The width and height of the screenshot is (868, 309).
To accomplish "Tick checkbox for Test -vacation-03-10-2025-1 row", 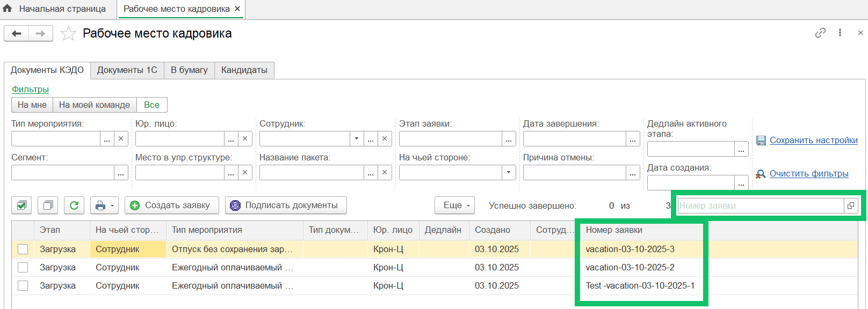I will 23,286.
